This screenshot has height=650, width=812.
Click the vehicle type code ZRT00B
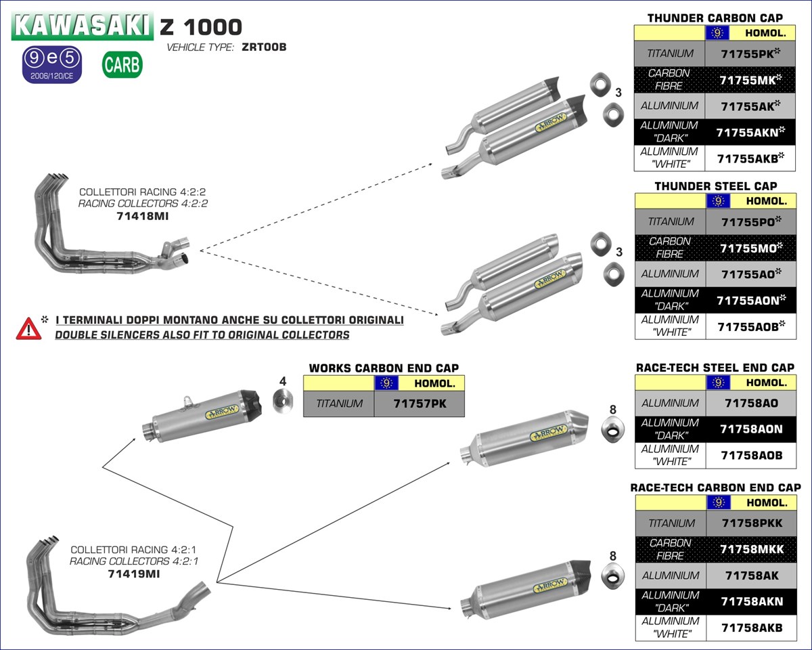[x=264, y=47]
